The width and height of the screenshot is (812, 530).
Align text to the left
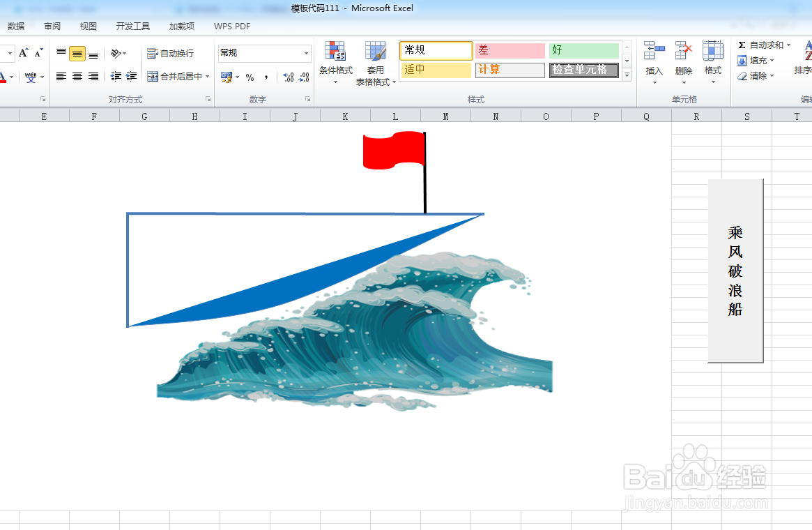61,76
